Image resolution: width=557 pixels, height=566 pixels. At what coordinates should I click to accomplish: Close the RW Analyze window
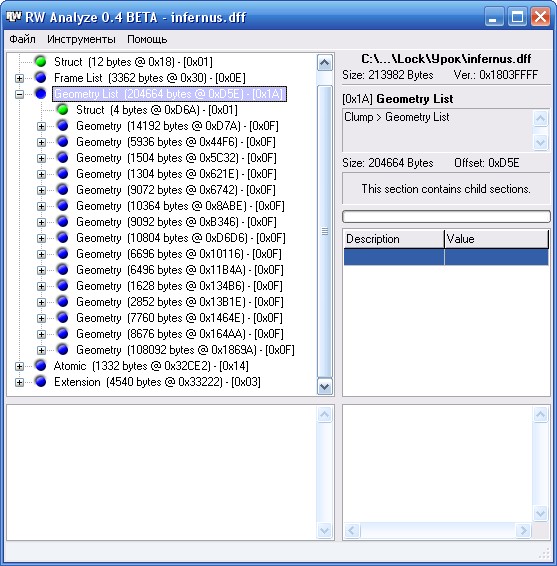click(x=540, y=17)
